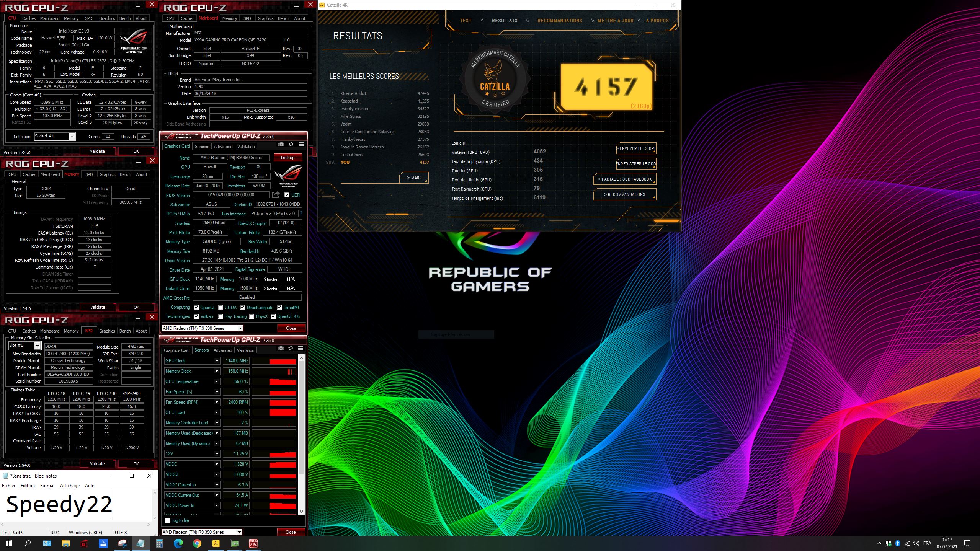
Task: Open hamburger menu in upper GPU-Z window
Action: pos(301,145)
